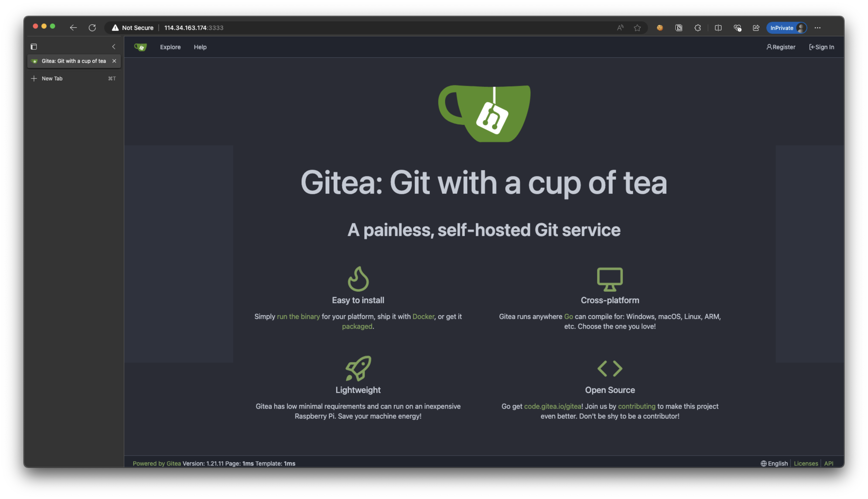Click the 'Lightweight' heading
The image size is (868, 499).
point(358,390)
